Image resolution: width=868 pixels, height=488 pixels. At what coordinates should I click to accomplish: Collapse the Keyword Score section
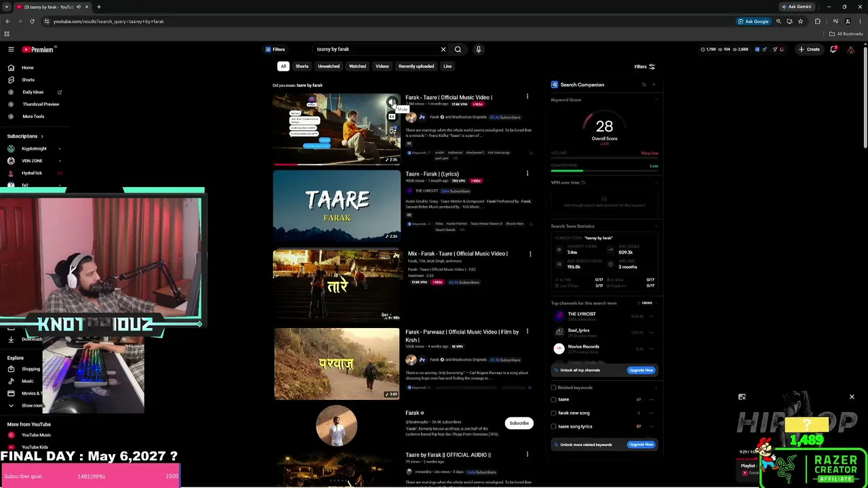click(x=656, y=100)
